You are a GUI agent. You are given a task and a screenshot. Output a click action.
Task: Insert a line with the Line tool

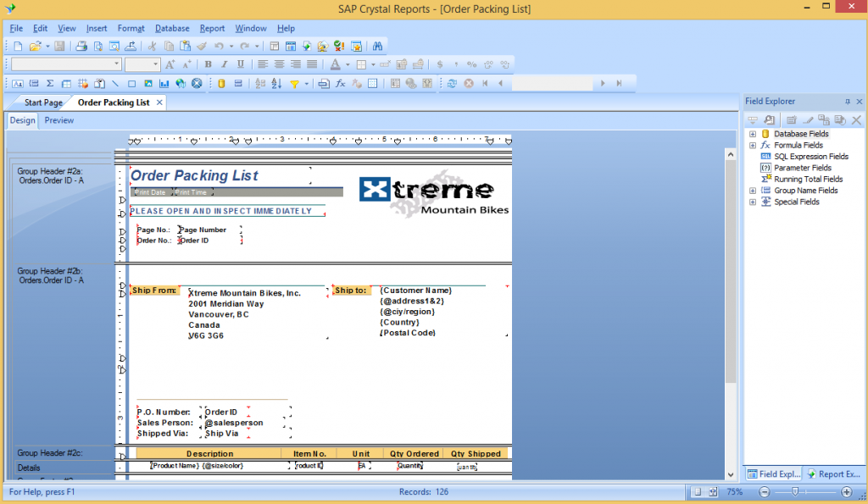115,84
